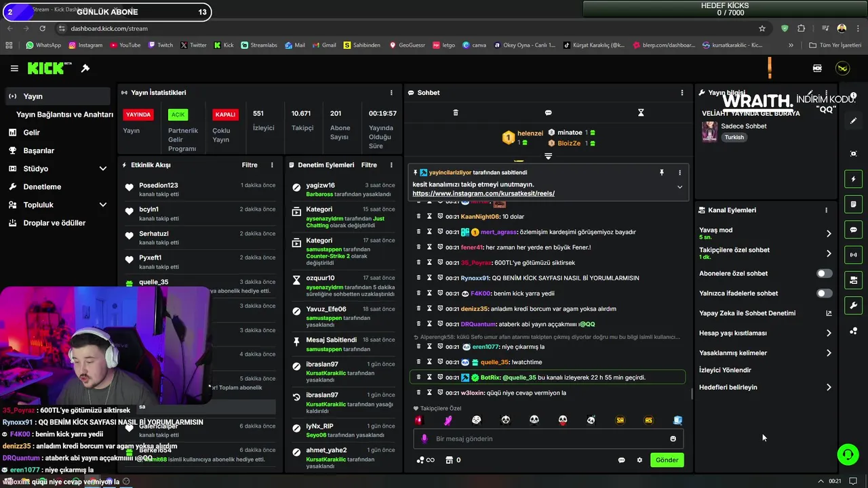This screenshot has height=488, width=868.
Task: Open Filtre in Denetim Eylemleri panel
Action: tap(369, 165)
